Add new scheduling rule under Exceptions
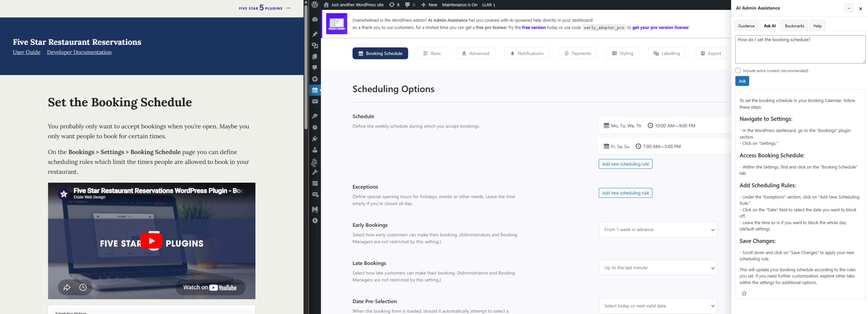Screen dimensions: 868x314 (x=625, y=193)
